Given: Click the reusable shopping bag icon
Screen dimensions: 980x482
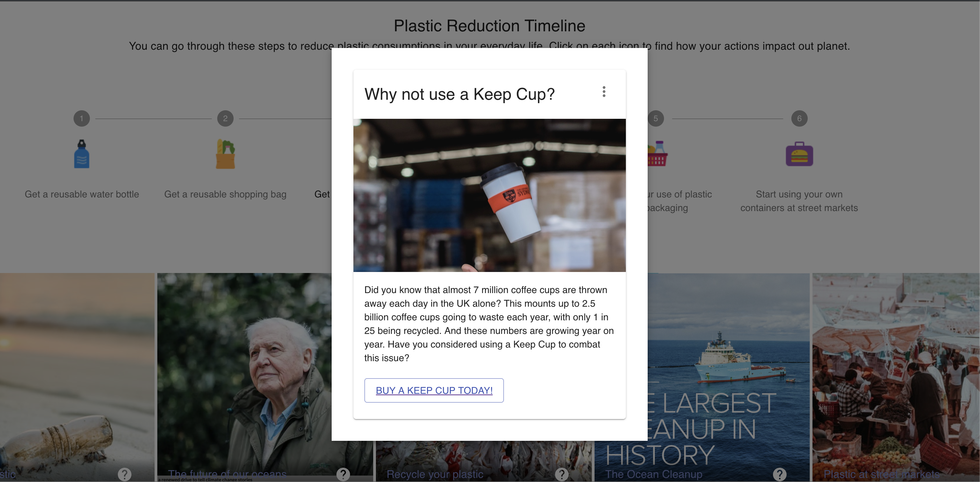Looking at the screenshot, I should coord(225,154).
